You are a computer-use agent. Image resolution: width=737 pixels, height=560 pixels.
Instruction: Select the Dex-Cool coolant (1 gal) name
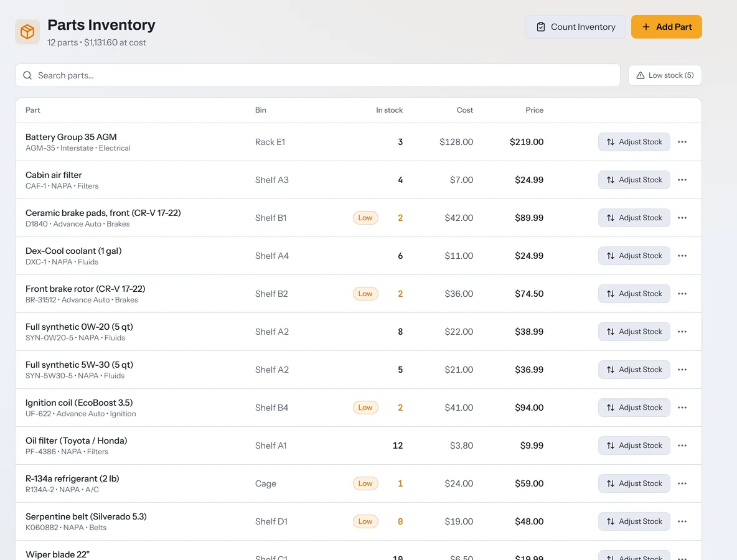tap(73, 251)
